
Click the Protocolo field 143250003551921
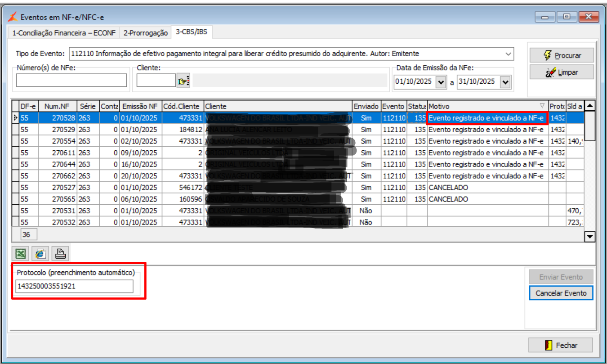tap(74, 286)
